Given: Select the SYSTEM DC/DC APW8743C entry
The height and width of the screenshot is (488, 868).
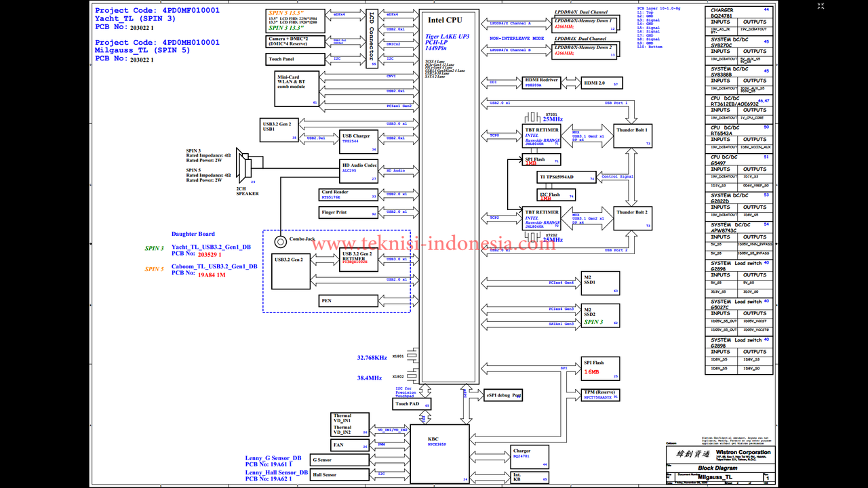Looking at the screenshot, I should point(740,227).
